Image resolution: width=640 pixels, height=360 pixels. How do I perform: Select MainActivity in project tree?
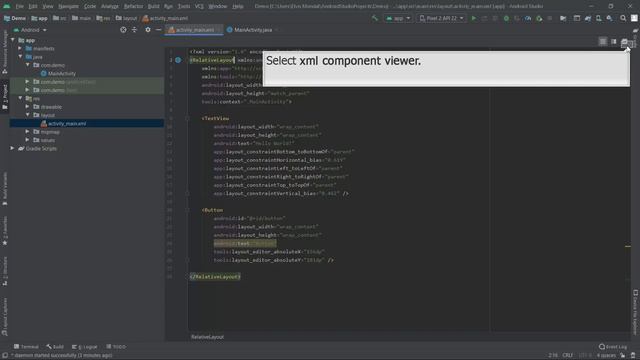pyautogui.click(x=58, y=73)
